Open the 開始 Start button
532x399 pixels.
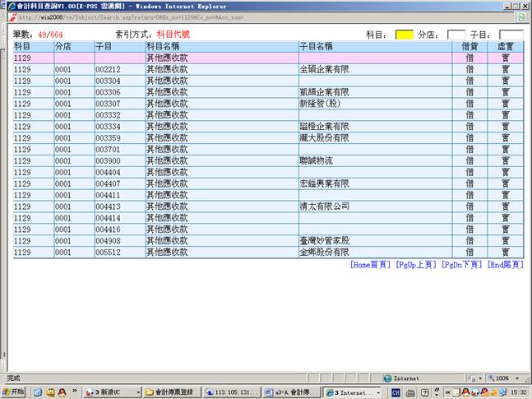(x=15, y=392)
